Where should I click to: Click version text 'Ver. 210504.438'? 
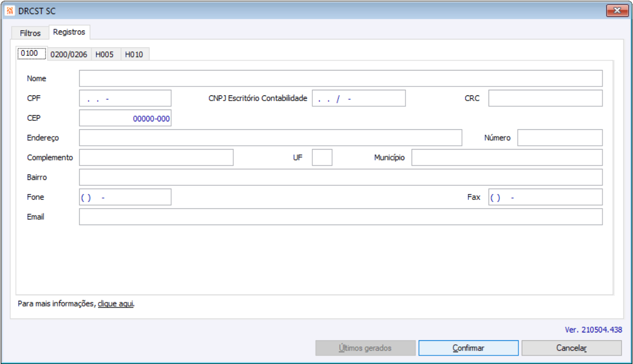[593, 330]
